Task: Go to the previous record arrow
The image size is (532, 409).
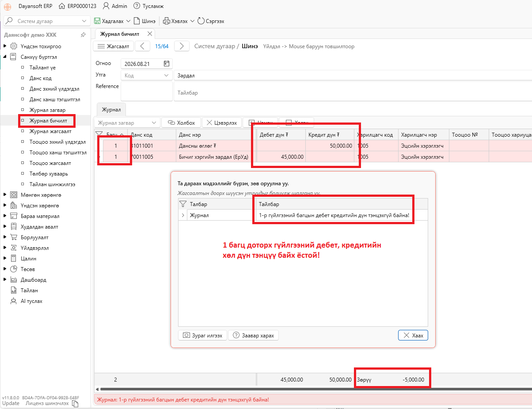Action: click(x=142, y=46)
